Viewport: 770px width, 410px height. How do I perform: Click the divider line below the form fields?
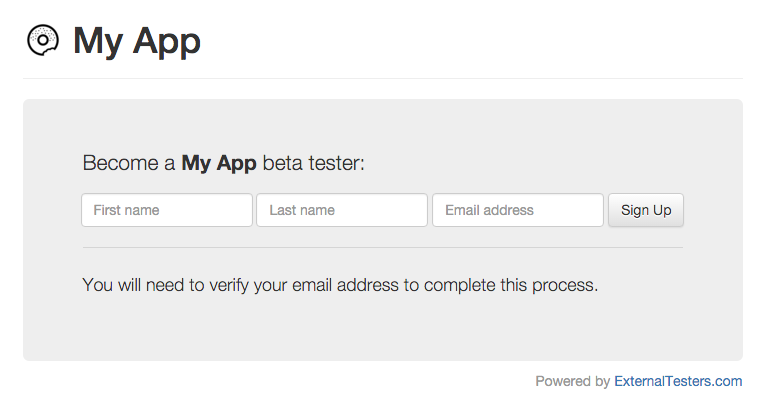pos(382,247)
